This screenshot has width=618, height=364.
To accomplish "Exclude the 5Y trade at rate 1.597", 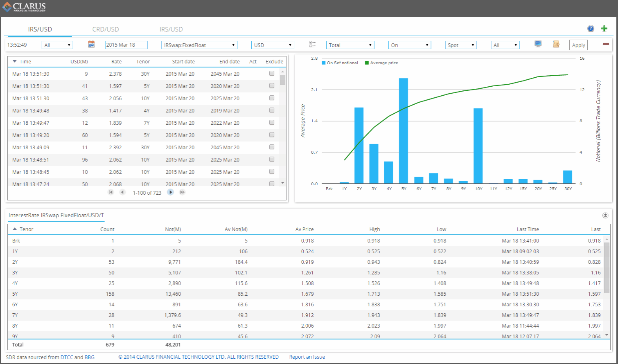I will 272,86.
